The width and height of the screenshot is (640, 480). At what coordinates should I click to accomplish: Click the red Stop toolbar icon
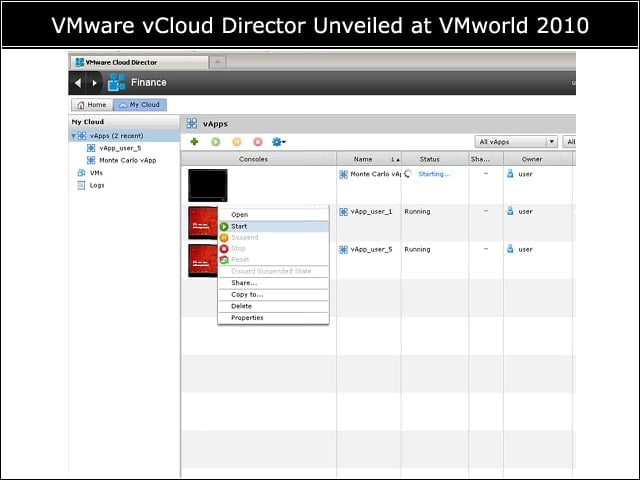pyautogui.click(x=258, y=142)
